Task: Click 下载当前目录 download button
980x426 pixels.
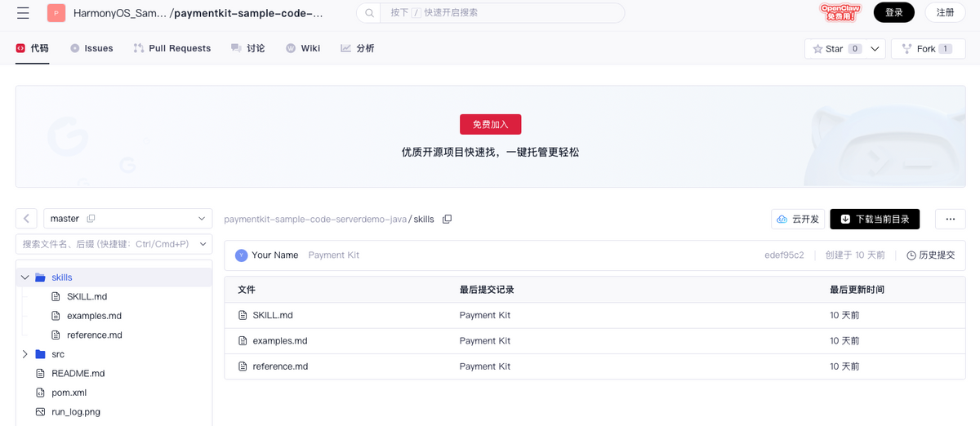Action: point(875,219)
